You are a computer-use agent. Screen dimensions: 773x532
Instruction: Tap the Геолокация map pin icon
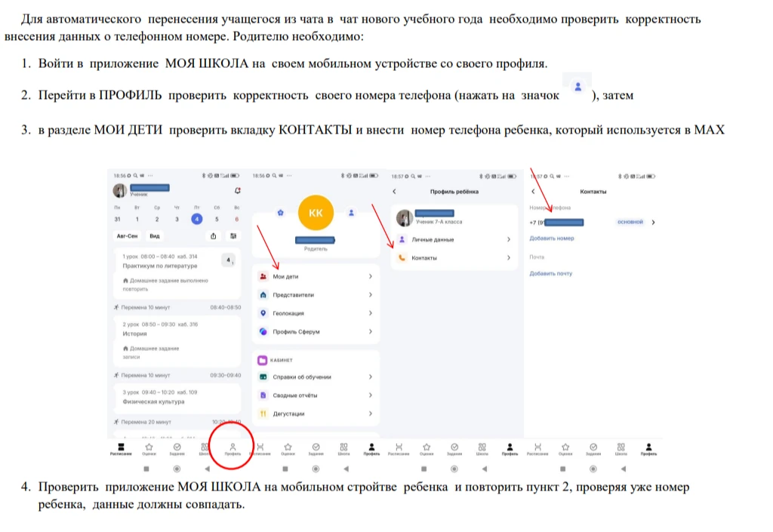click(263, 313)
